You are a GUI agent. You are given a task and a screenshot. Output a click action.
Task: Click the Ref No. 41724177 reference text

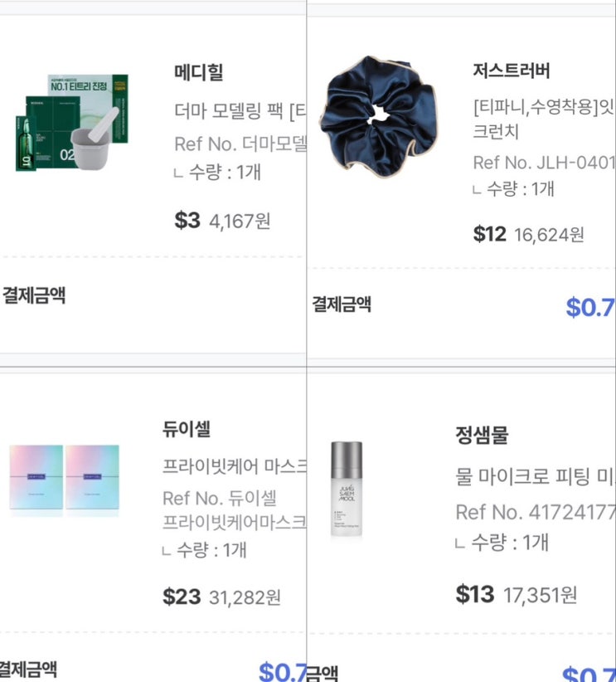click(x=535, y=512)
